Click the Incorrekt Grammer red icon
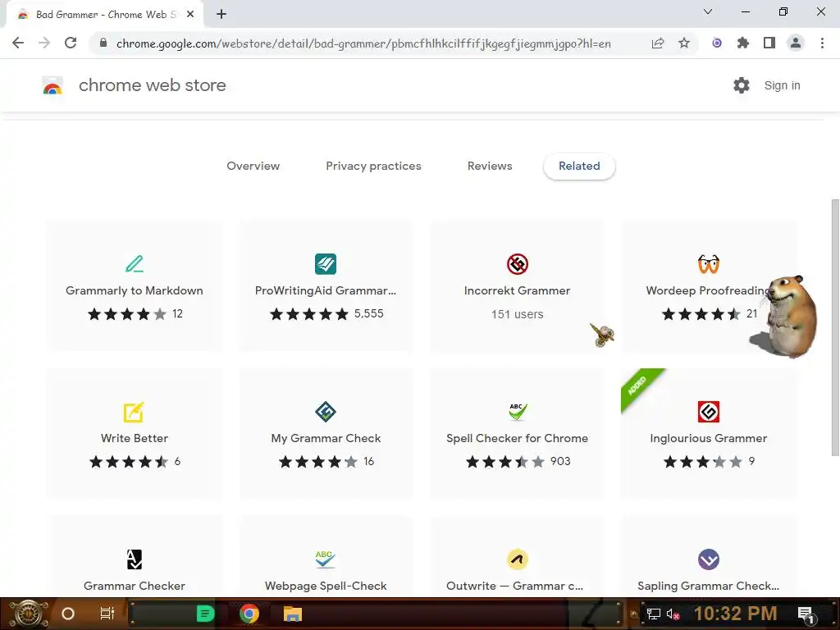The image size is (840, 630). 517,263
